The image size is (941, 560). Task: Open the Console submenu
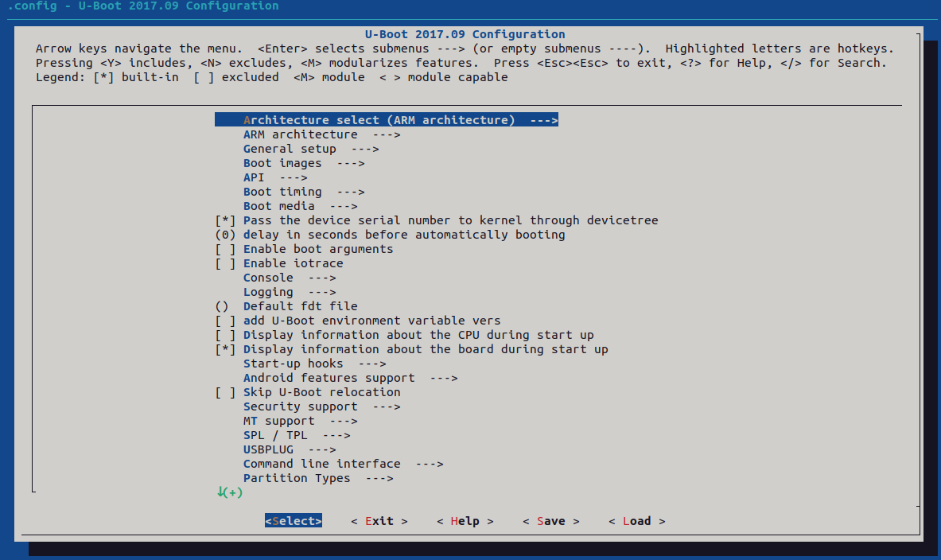coord(290,278)
